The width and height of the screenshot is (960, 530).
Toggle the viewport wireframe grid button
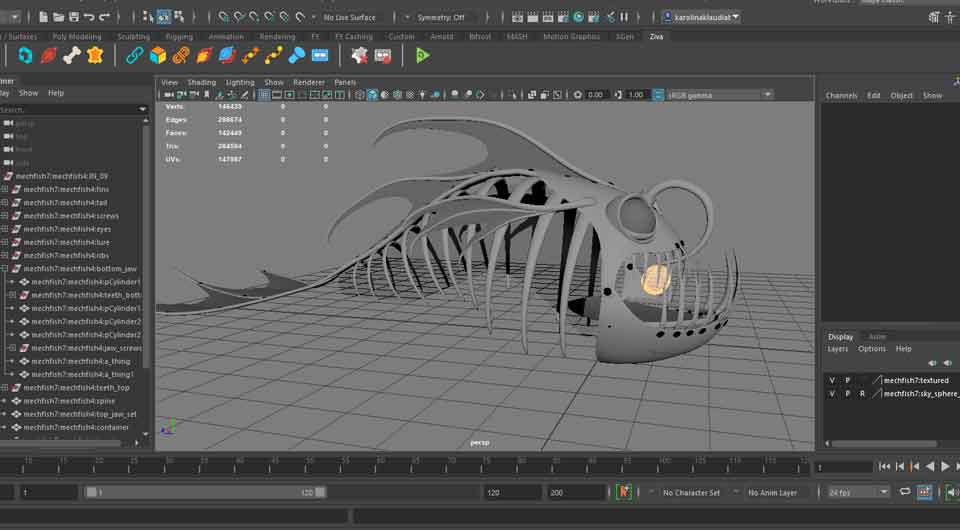264,95
